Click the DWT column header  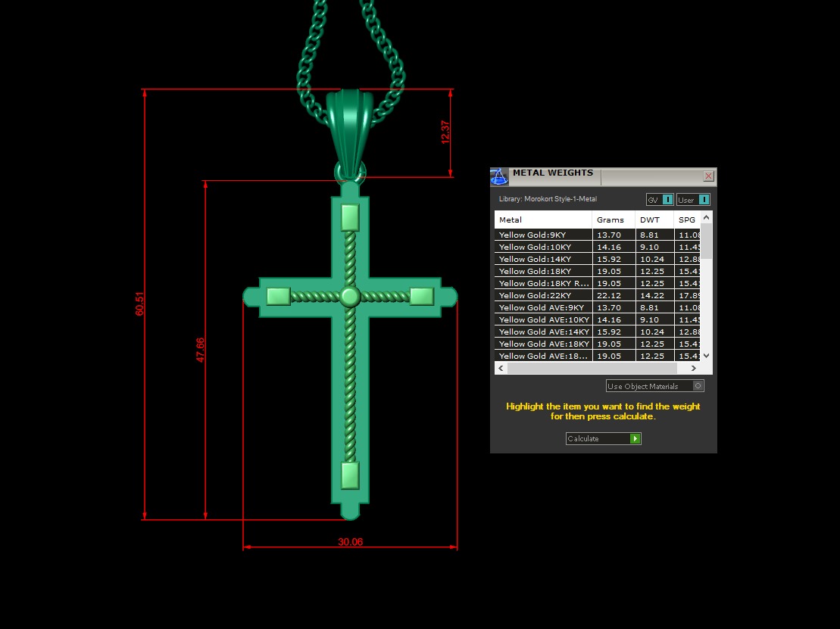click(x=654, y=220)
